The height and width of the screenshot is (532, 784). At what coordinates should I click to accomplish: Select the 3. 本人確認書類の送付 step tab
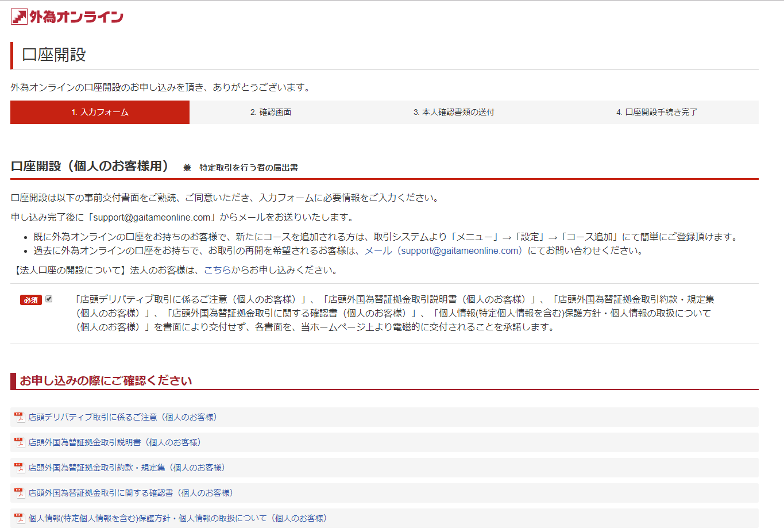[x=454, y=112]
